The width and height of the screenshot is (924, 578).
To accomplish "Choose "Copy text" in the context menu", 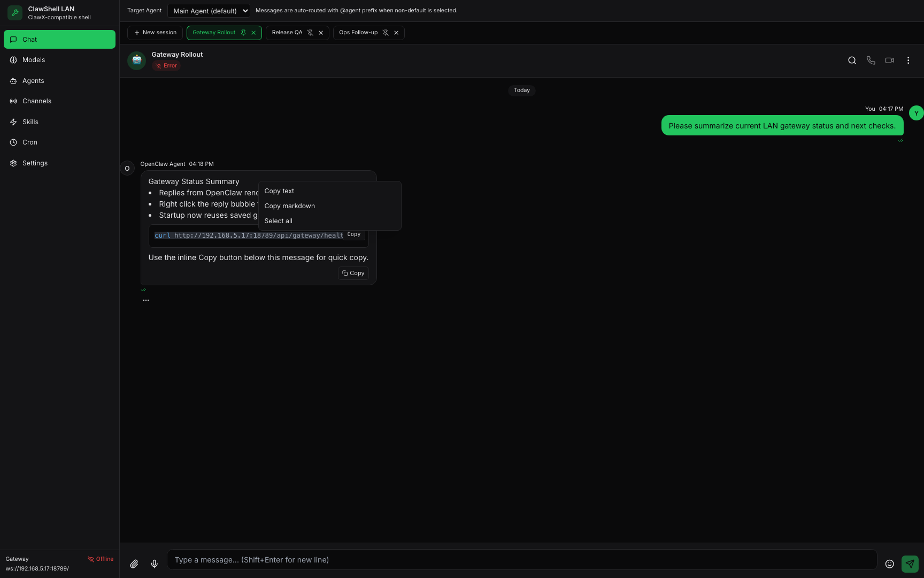I will [x=279, y=191].
